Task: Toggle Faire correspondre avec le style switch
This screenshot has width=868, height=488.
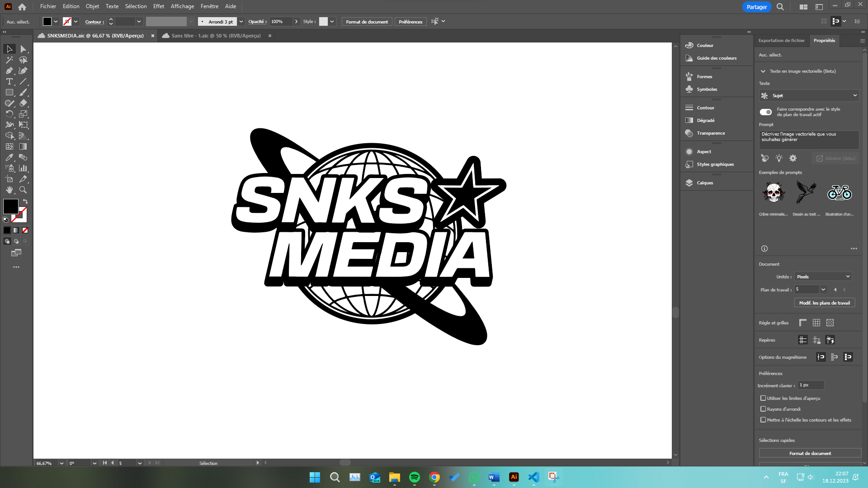Action: click(766, 112)
